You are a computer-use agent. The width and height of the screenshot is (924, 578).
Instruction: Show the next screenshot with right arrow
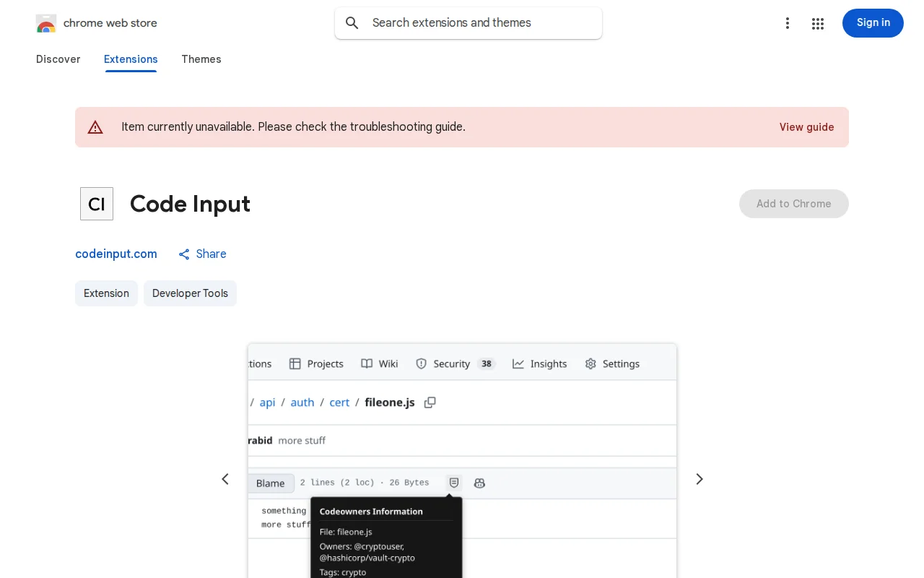(x=699, y=479)
